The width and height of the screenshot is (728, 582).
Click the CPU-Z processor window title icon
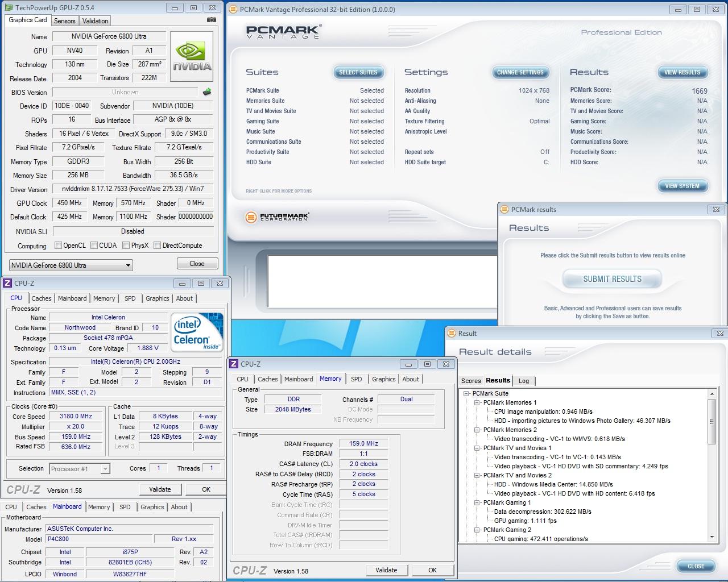tap(7, 283)
